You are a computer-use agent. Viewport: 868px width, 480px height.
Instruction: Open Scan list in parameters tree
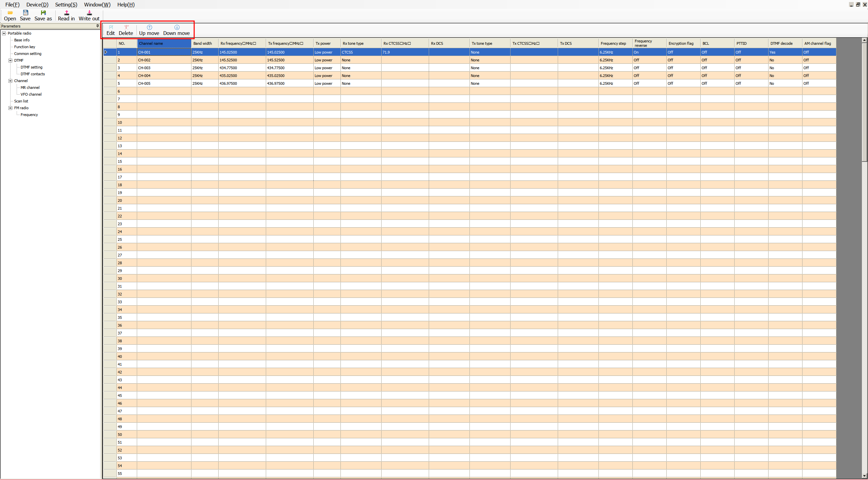coord(21,101)
